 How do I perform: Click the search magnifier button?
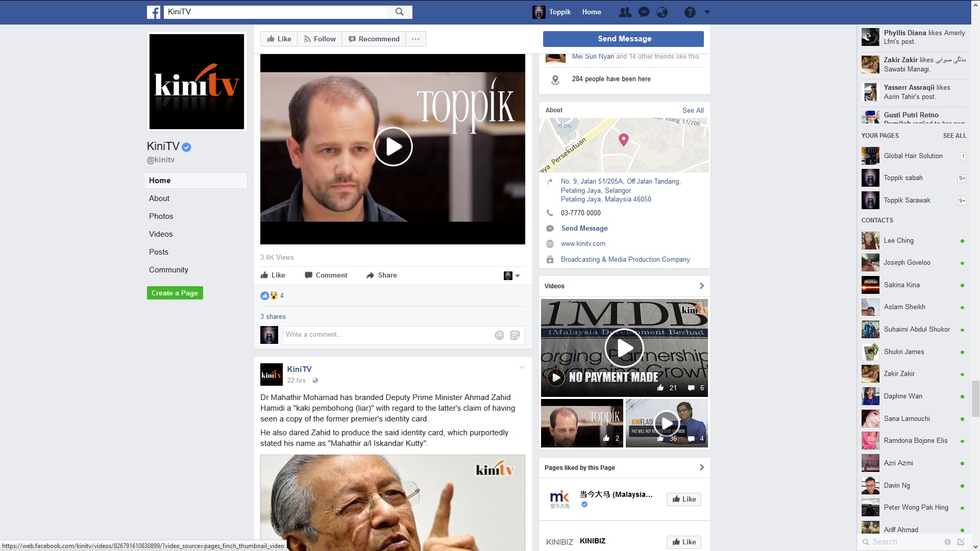coord(400,12)
